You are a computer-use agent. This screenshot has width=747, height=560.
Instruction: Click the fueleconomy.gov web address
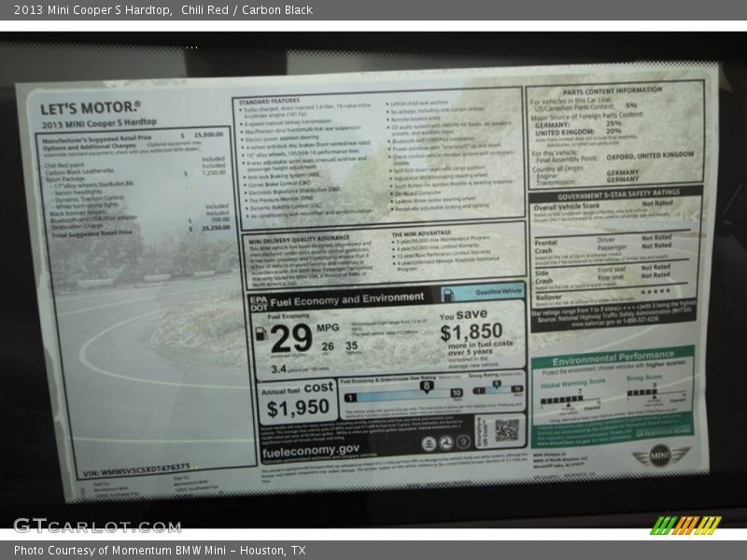(x=311, y=451)
